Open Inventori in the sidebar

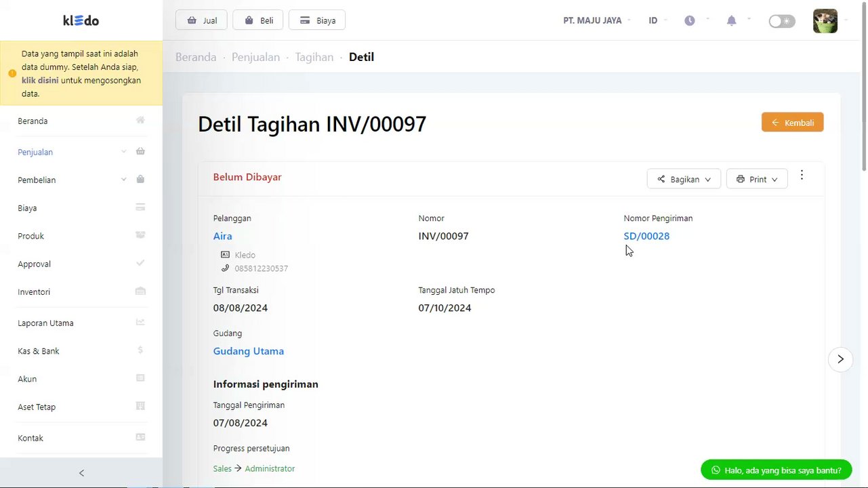34,291
